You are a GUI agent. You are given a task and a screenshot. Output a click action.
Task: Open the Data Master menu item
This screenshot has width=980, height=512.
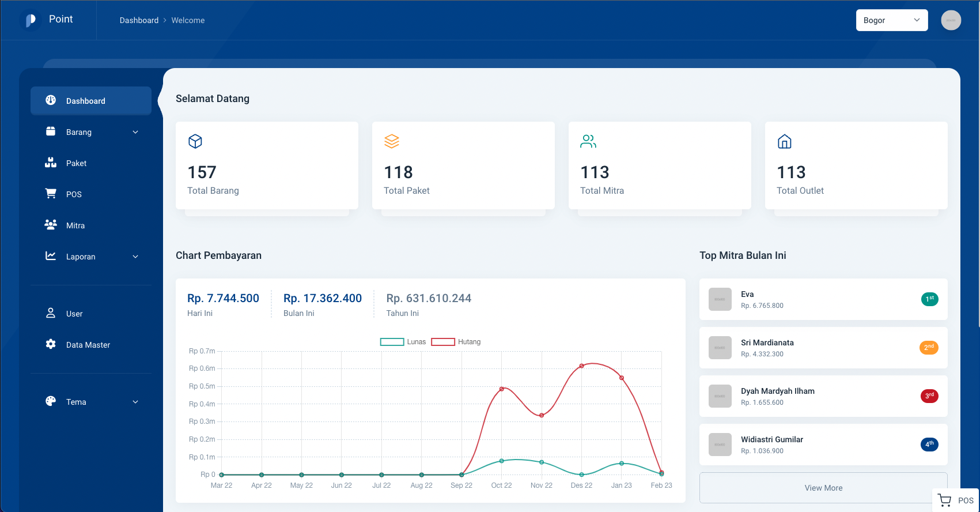click(91, 345)
